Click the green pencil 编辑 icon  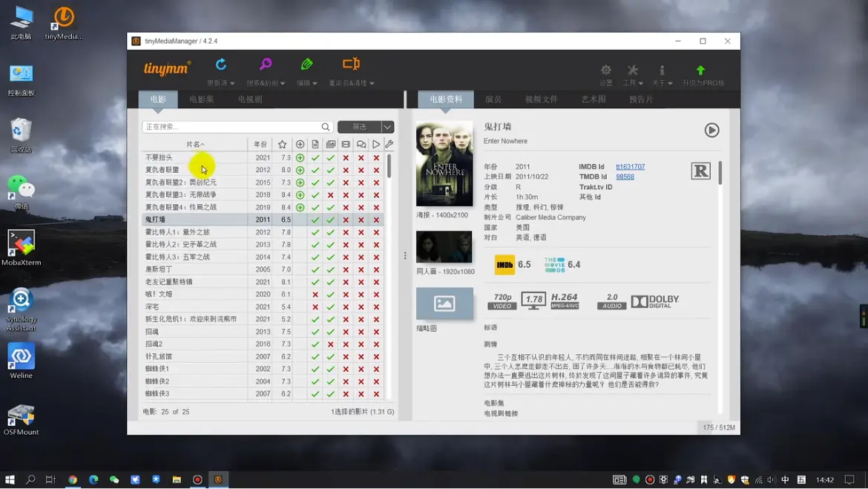(306, 65)
